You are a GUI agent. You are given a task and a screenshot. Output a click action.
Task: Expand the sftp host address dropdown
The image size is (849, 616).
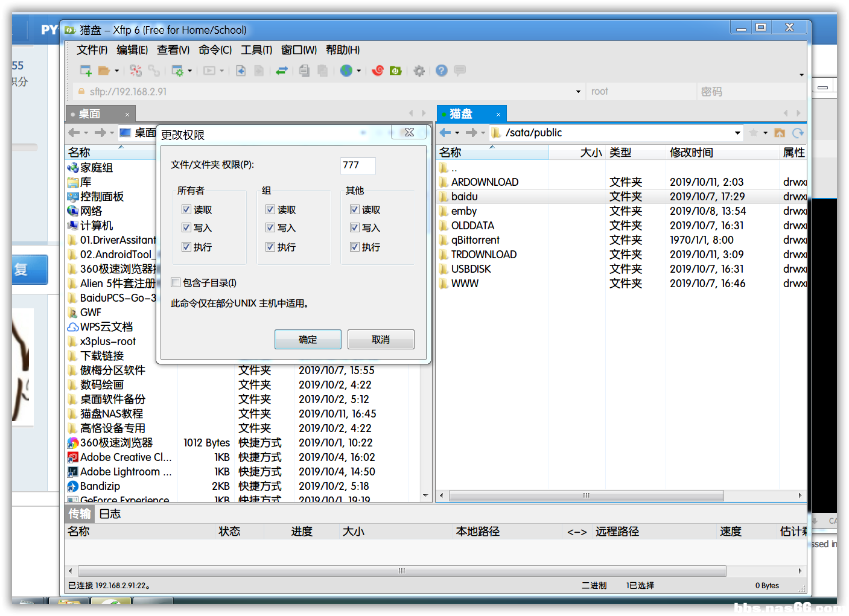click(x=578, y=92)
